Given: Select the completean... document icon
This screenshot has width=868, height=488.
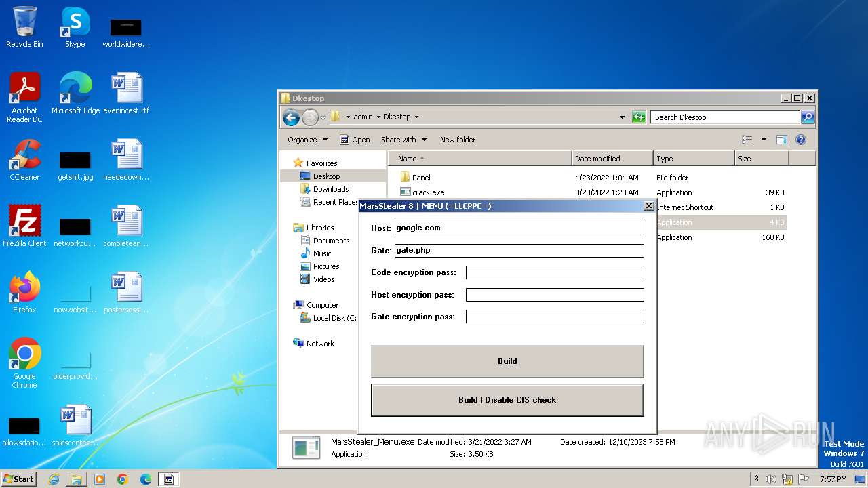Looking at the screenshot, I should click(126, 226).
